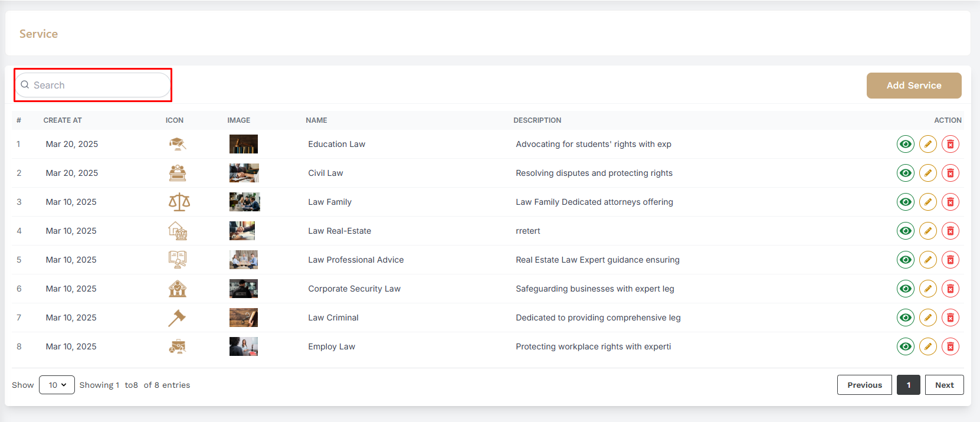Screen dimensions: 980x422
Task: Click the Employ Law name cell
Action: (x=332, y=346)
